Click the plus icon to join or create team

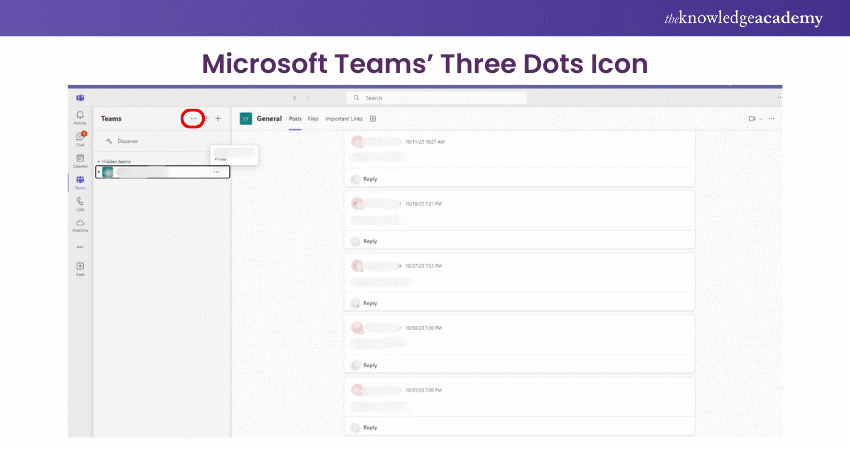[x=218, y=118]
